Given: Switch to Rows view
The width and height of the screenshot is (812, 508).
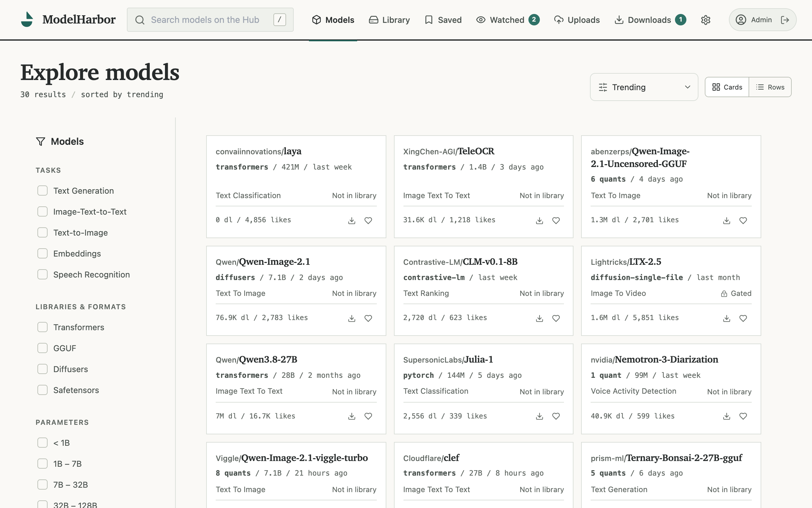Looking at the screenshot, I should click(x=770, y=87).
